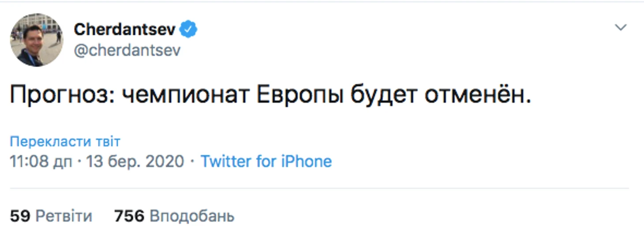Viewport: 644px width, 241px height.
Task: Click the 756 likes count
Action: [x=129, y=216]
